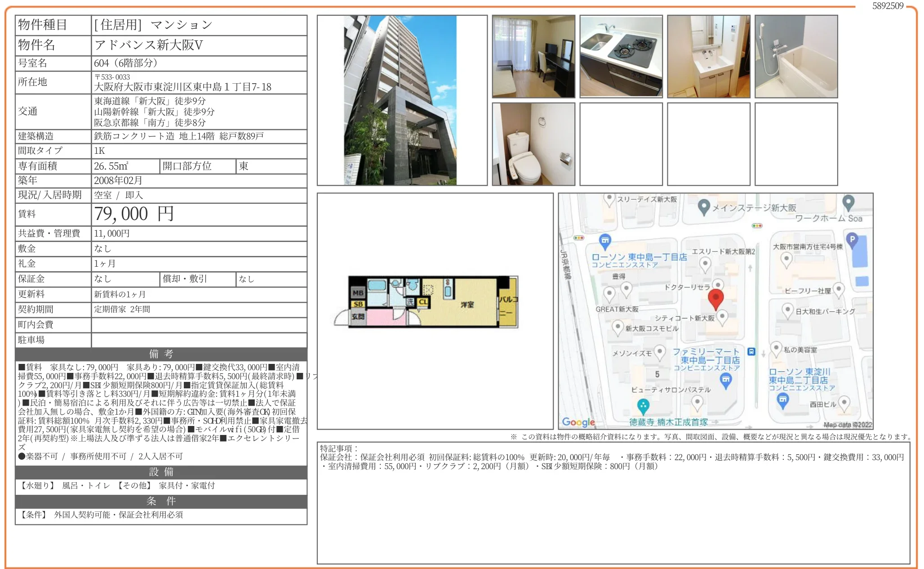
Task: Click the Lawson 東淀川東中島二丁目店 store icon
Action: (x=783, y=399)
